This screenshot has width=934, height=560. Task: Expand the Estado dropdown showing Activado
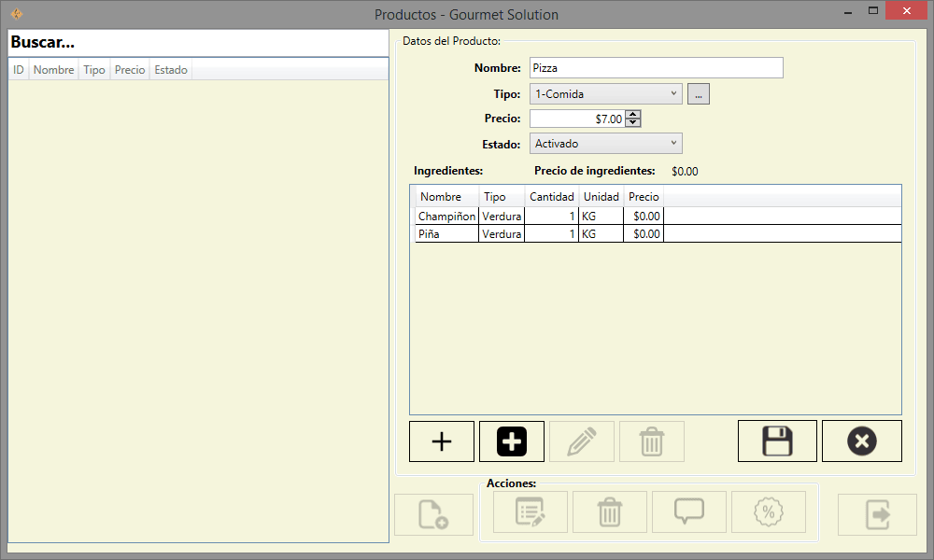pyautogui.click(x=605, y=144)
